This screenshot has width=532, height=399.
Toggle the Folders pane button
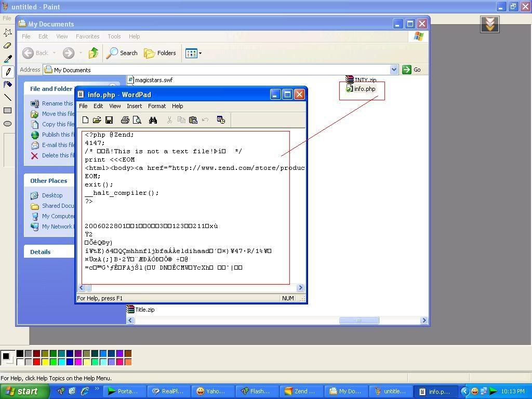[x=160, y=53]
